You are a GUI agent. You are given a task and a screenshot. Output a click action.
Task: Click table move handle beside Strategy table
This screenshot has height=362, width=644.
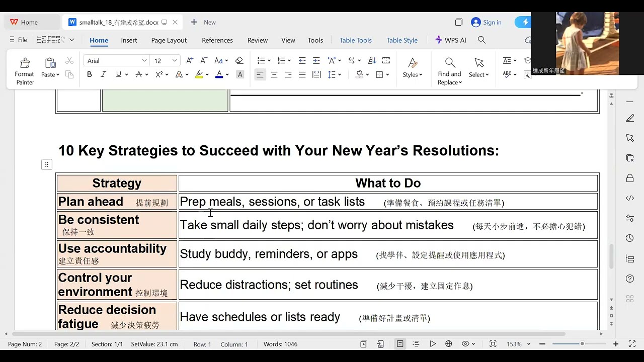point(47,164)
